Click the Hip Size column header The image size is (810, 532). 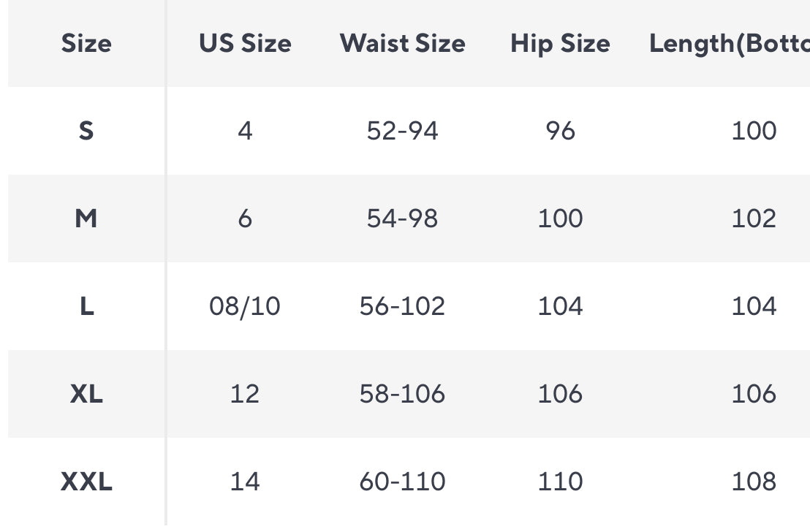pyautogui.click(x=560, y=44)
